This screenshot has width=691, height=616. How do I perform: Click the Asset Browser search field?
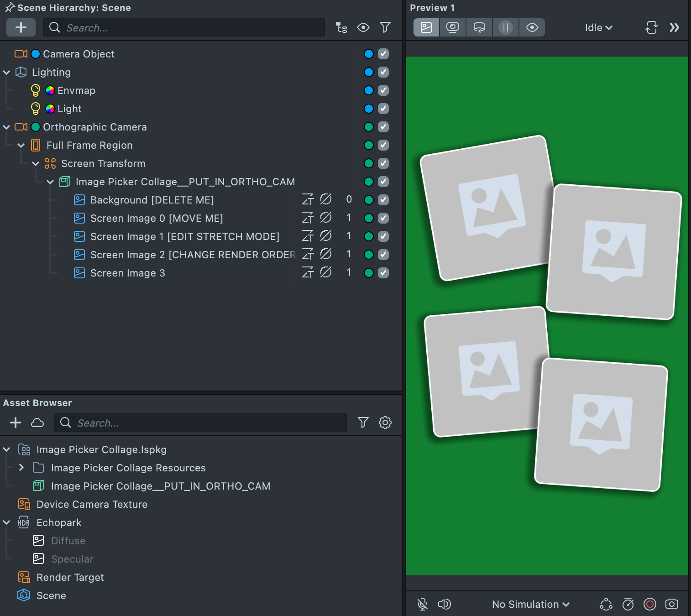201,423
